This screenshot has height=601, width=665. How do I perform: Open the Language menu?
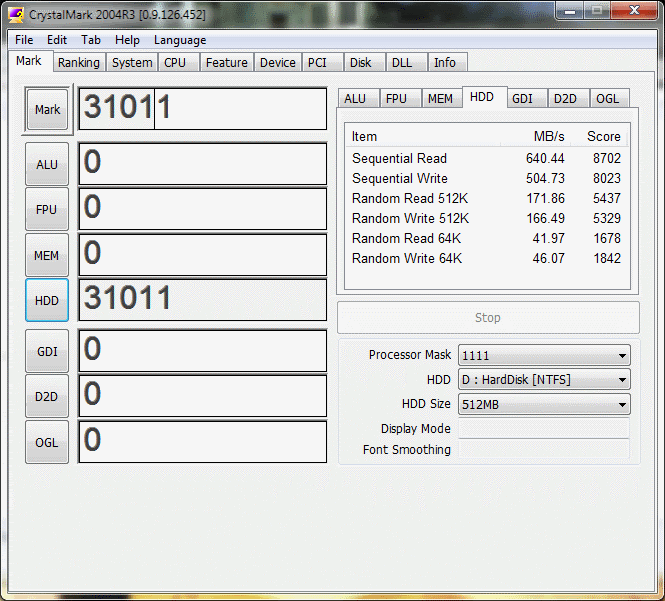pos(180,40)
